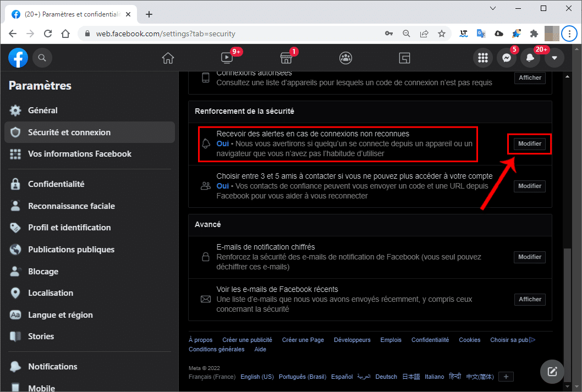
Task: Open the Groups icon
Action: click(345, 58)
